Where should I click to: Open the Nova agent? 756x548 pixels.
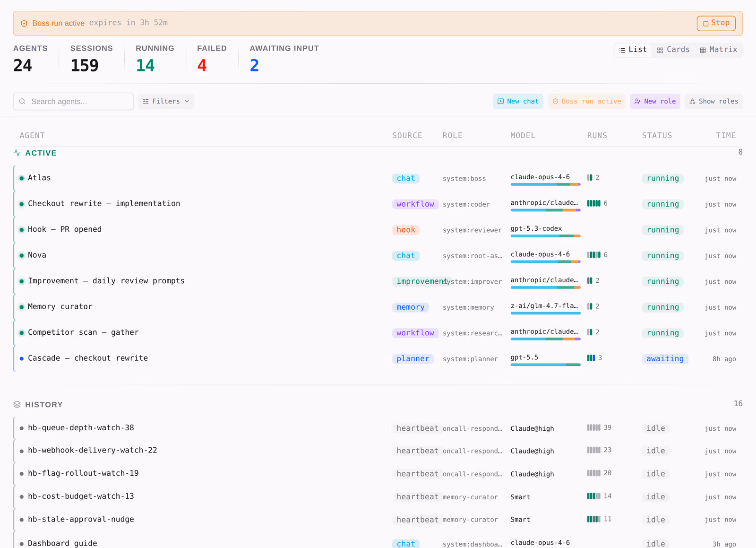(x=378, y=255)
